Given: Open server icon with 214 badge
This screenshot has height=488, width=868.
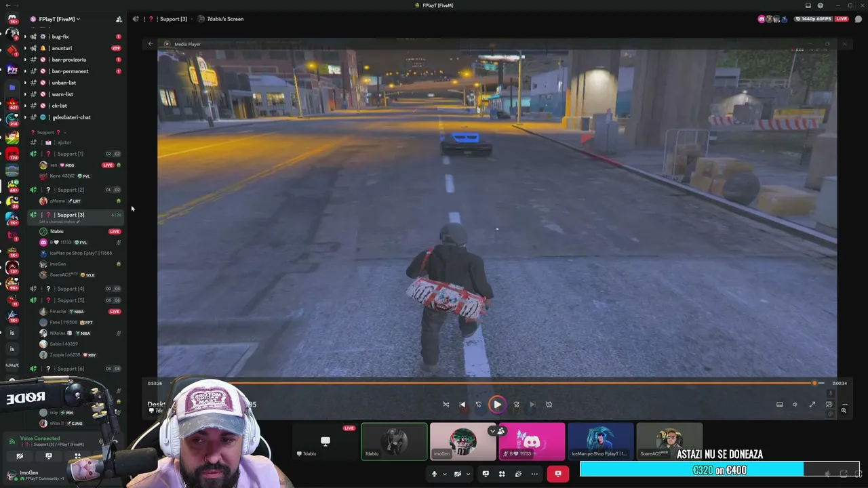Looking at the screenshot, I should coord(12,120).
